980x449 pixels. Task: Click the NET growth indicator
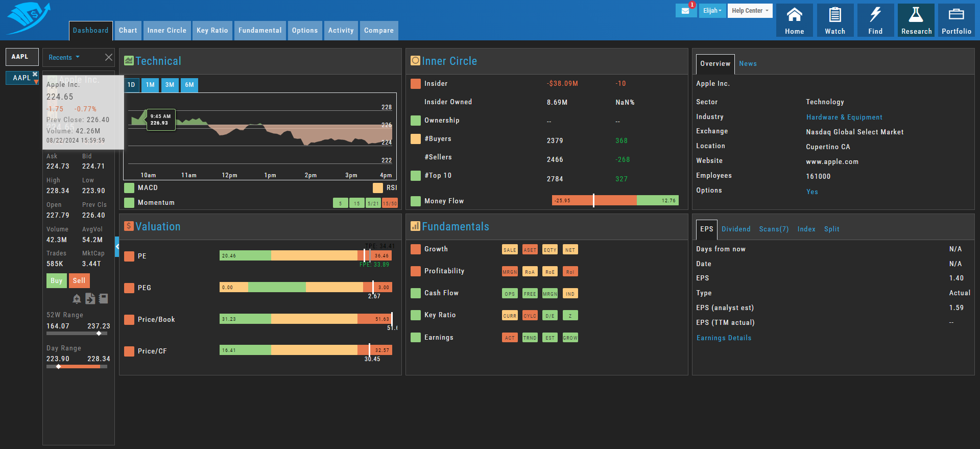click(x=570, y=250)
